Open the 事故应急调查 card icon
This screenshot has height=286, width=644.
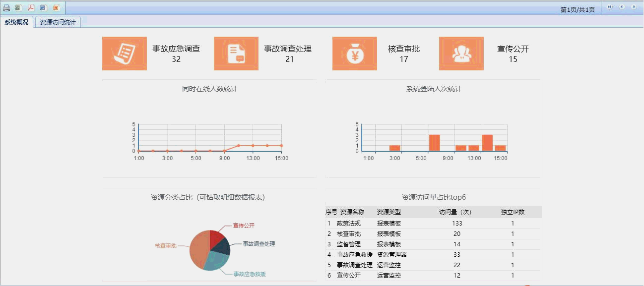125,54
